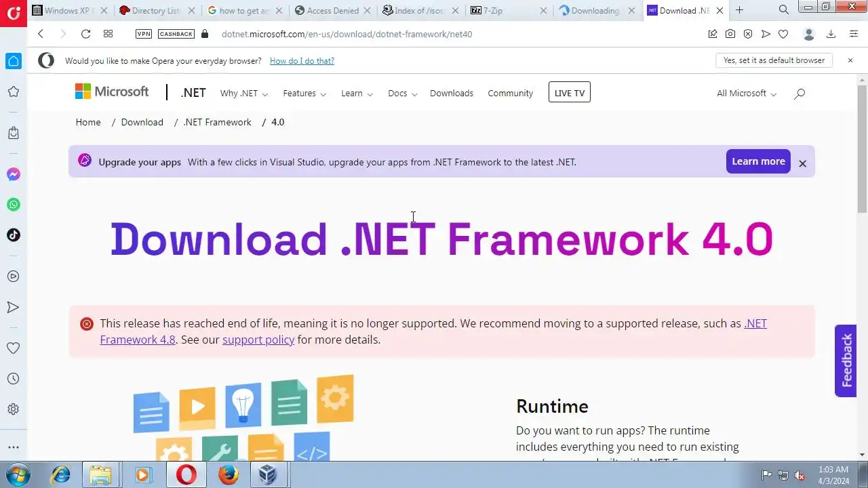Open ad blocker shield icon

click(748, 34)
